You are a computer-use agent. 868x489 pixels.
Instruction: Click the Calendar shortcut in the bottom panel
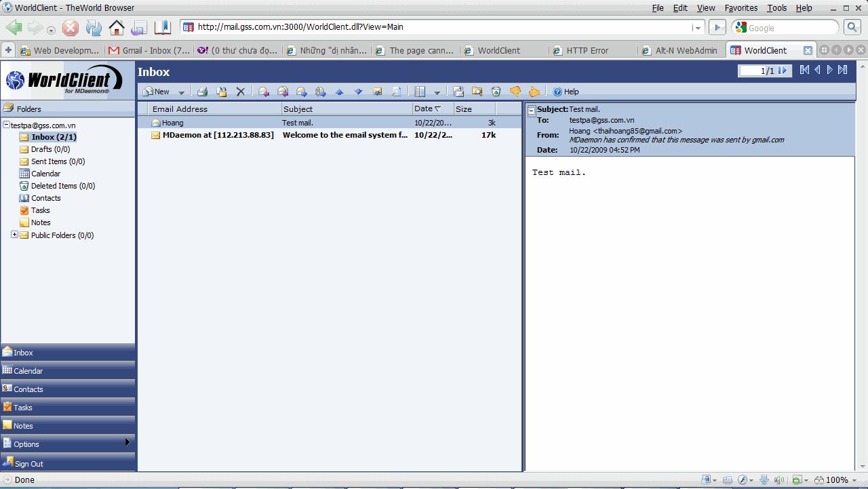coord(68,370)
